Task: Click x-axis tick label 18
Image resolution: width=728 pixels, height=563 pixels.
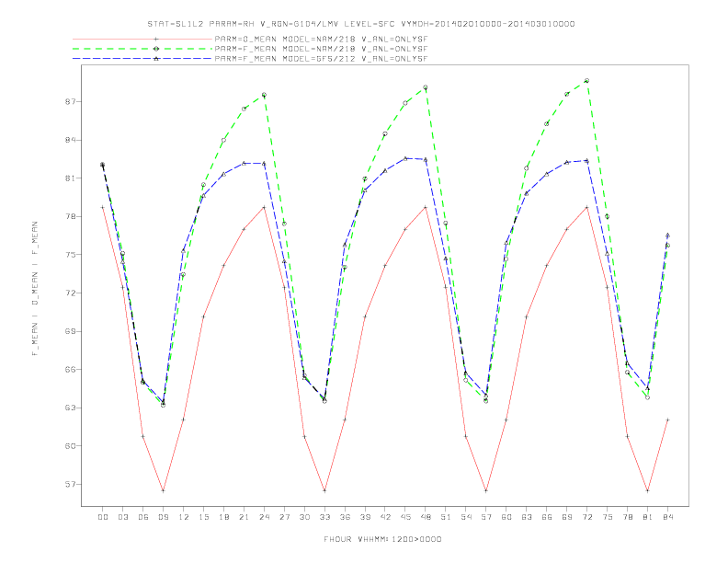Action: click(x=223, y=517)
